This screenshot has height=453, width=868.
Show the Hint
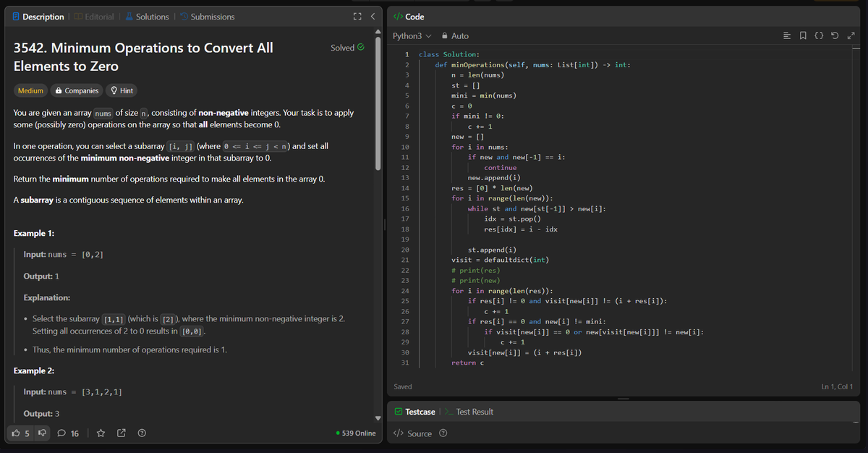point(122,90)
